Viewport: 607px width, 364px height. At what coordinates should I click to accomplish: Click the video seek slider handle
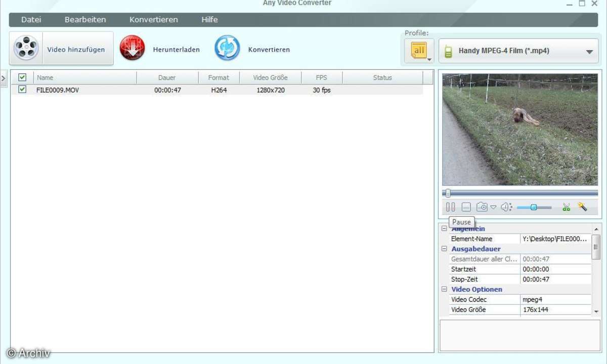448,193
